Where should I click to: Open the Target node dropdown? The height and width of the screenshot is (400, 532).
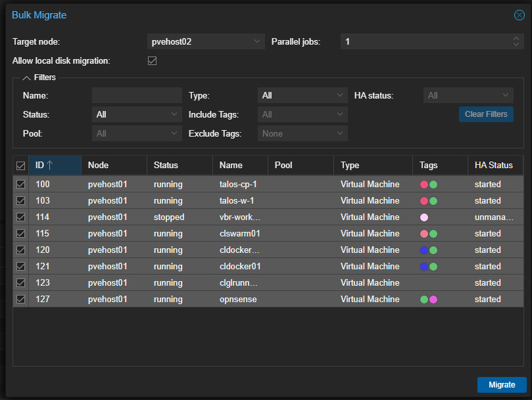coord(206,41)
